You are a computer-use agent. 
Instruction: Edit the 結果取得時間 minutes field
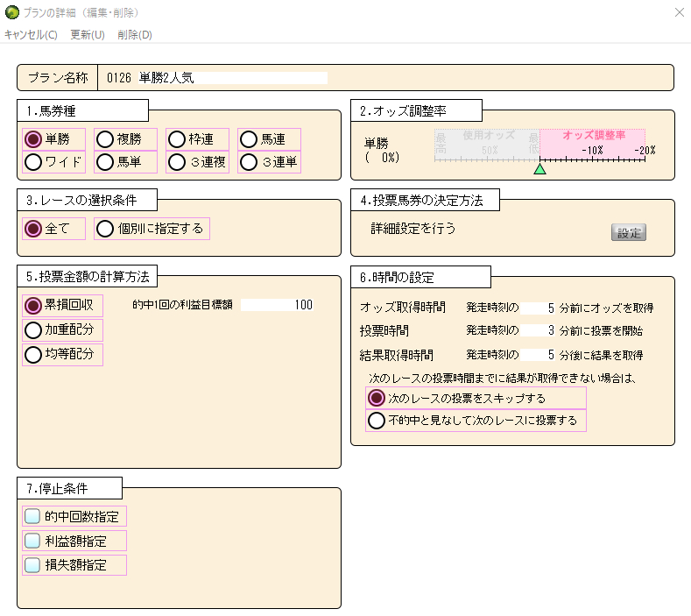coord(538,355)
